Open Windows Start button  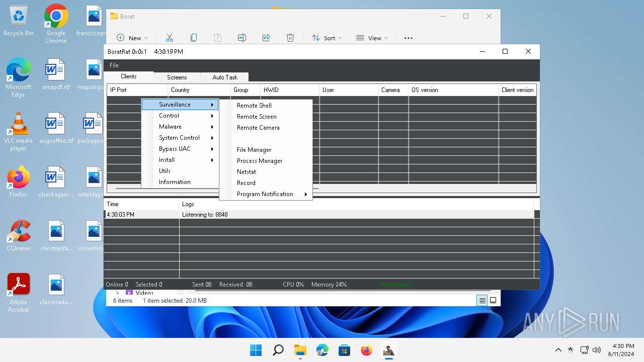point(256,350)
